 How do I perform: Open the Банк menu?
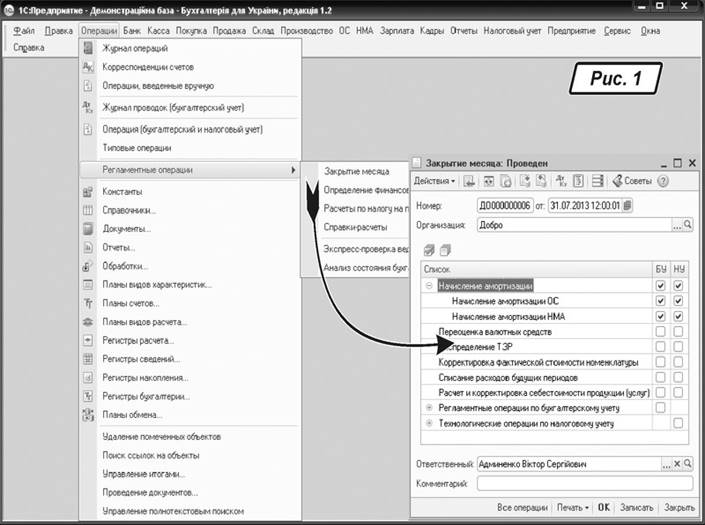click(x=132, y=31)
